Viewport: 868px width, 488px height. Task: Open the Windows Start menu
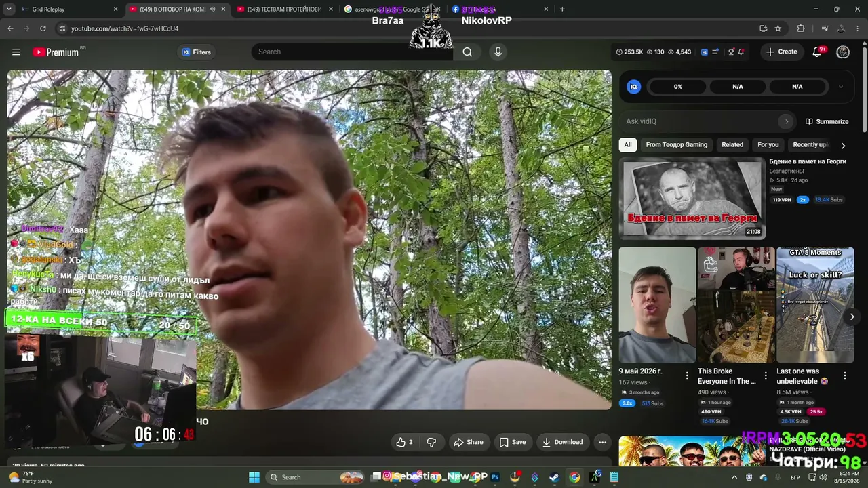point(254,477)
